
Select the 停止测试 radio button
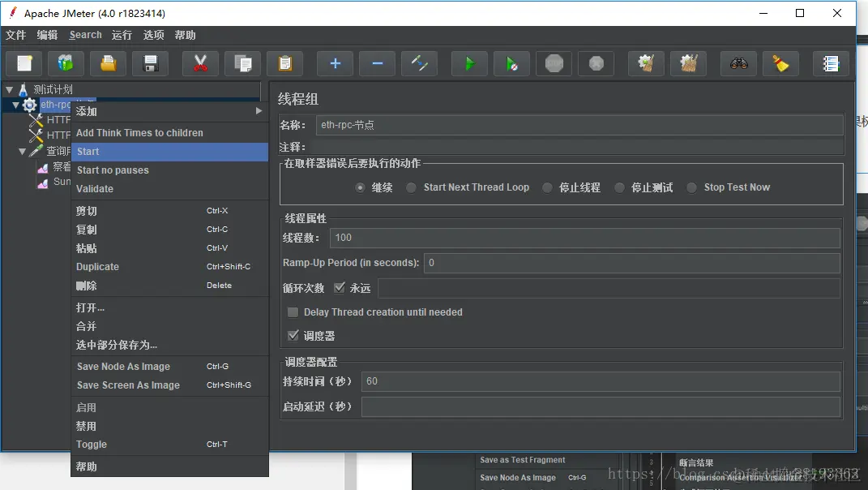click(619, 187)
